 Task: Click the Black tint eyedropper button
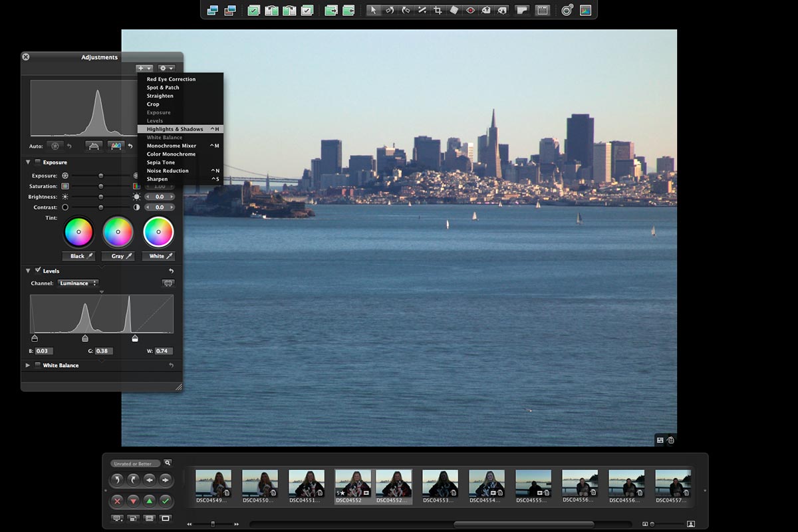coord(78,256)
